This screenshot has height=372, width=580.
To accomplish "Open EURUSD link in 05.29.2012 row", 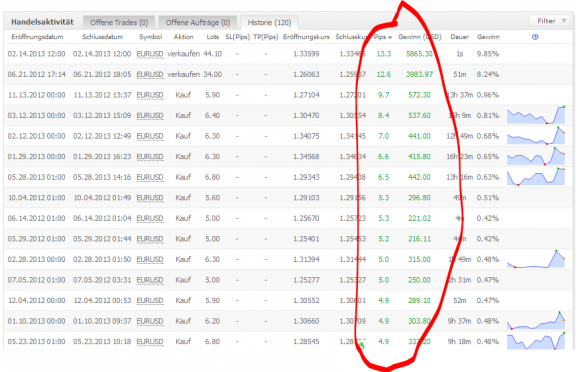I will [150, 239].
